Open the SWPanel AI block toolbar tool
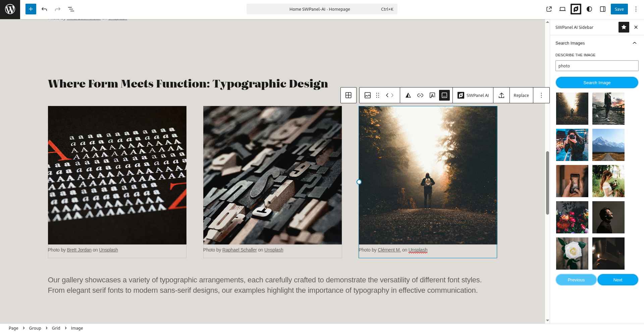The height and width of the screenshot is (332, 644). [x=473, y=95]
